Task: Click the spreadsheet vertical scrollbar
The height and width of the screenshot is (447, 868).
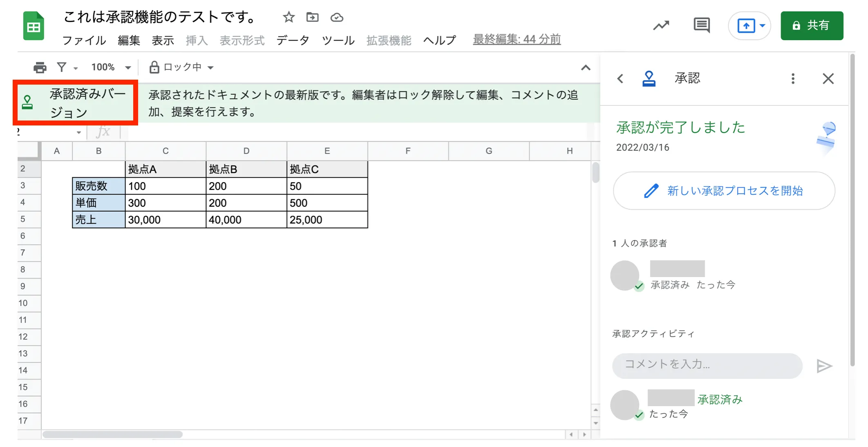Action: coord(595,172)
